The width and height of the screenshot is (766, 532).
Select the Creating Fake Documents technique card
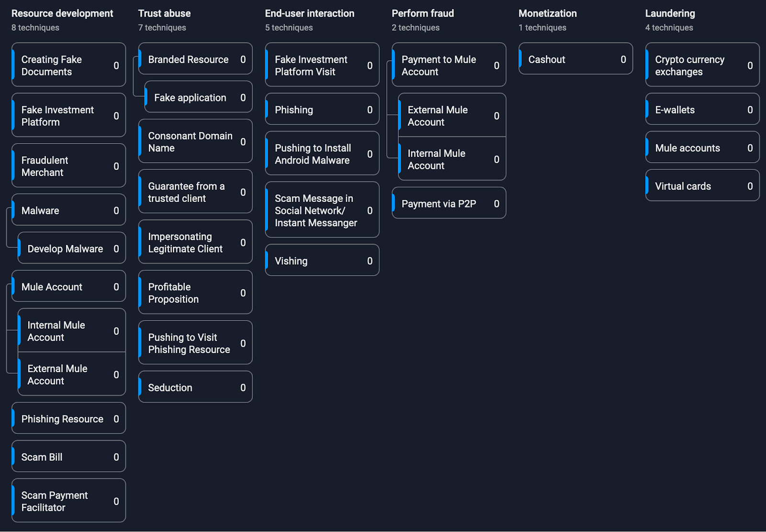68,65
